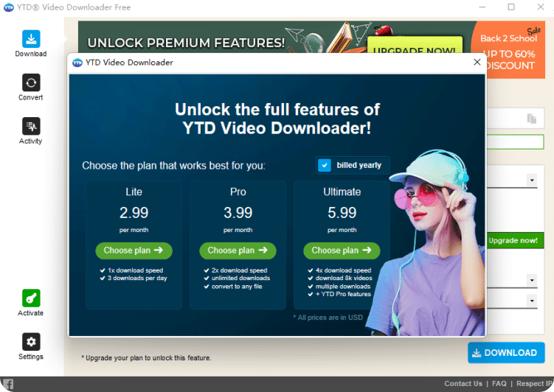Open the FAQ link
Screen dimensions: 554x392
(499, 384)
